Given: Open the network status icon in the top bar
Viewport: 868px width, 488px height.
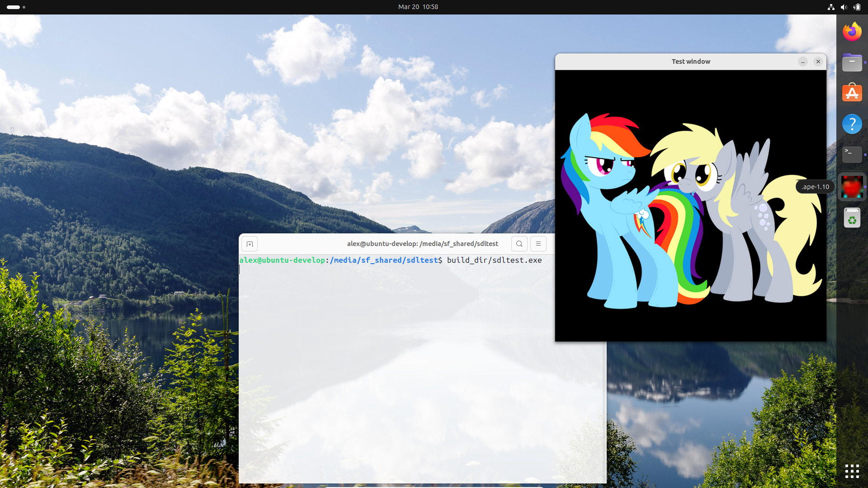Looking at the screenshot, I should point(831,7).
